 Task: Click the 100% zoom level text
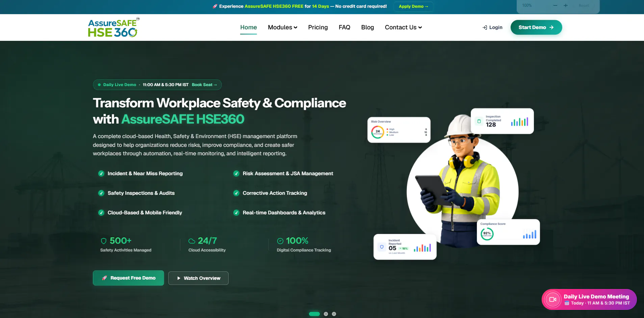point(527,5)
